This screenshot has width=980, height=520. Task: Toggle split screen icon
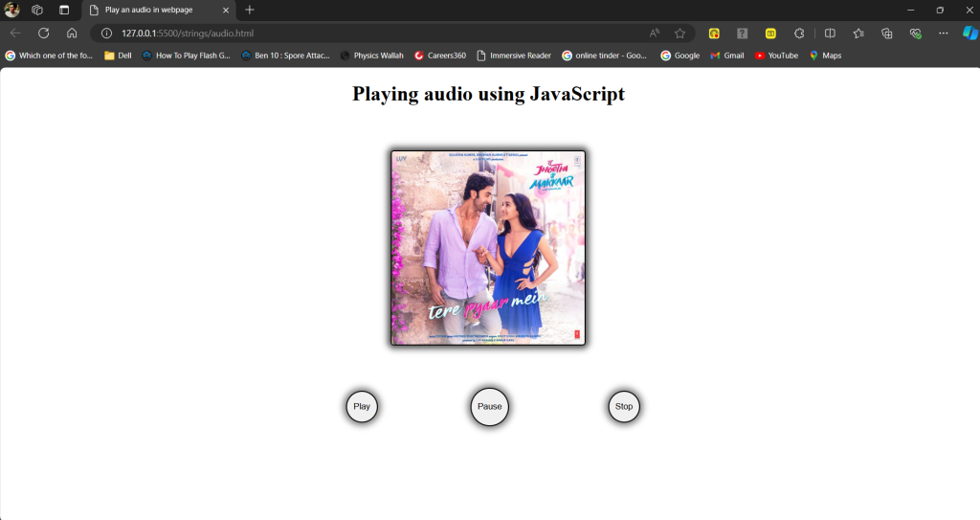pos(830,34)
